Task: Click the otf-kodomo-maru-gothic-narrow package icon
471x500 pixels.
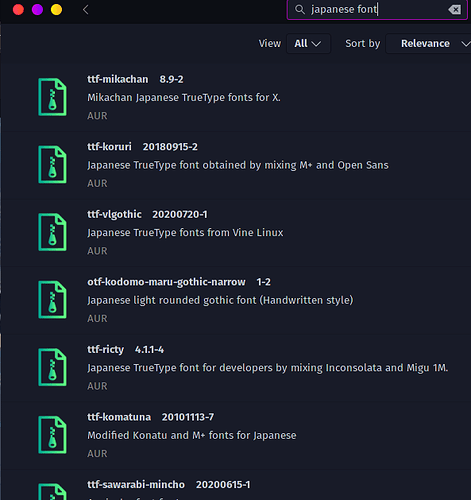Action: 52,300
